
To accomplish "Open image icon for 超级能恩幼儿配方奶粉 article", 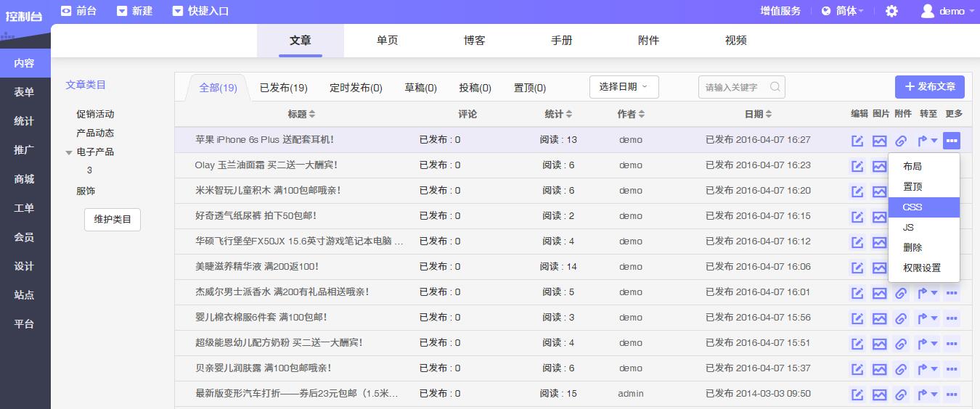I will click(x=879, y=344).
